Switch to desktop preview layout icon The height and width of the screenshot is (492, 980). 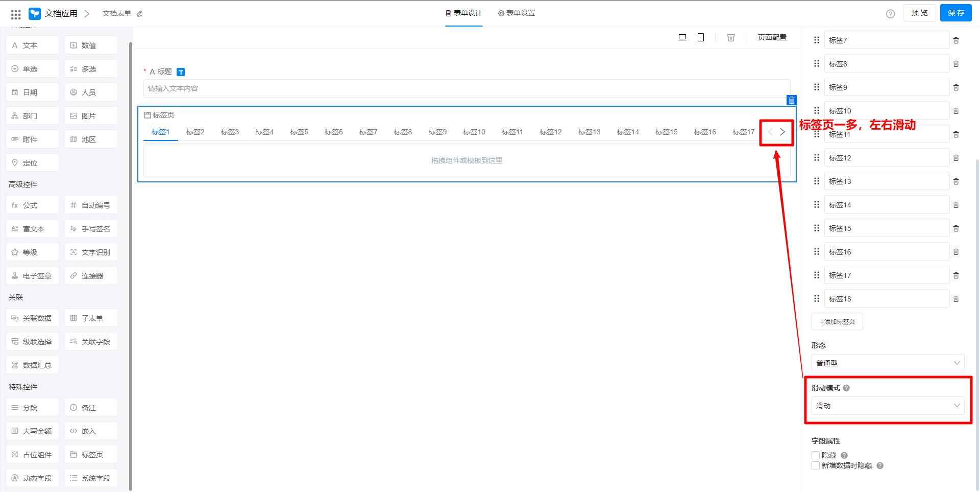click(x=682, y=37)
